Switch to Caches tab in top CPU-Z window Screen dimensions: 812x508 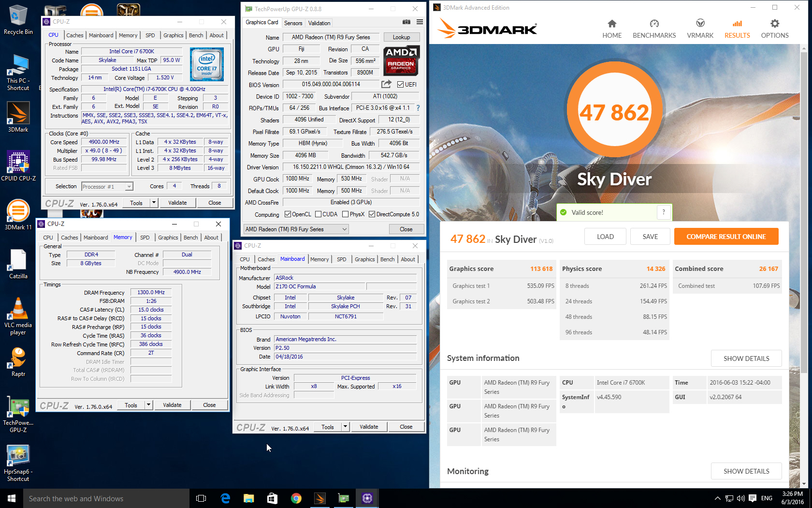[75, 35]
